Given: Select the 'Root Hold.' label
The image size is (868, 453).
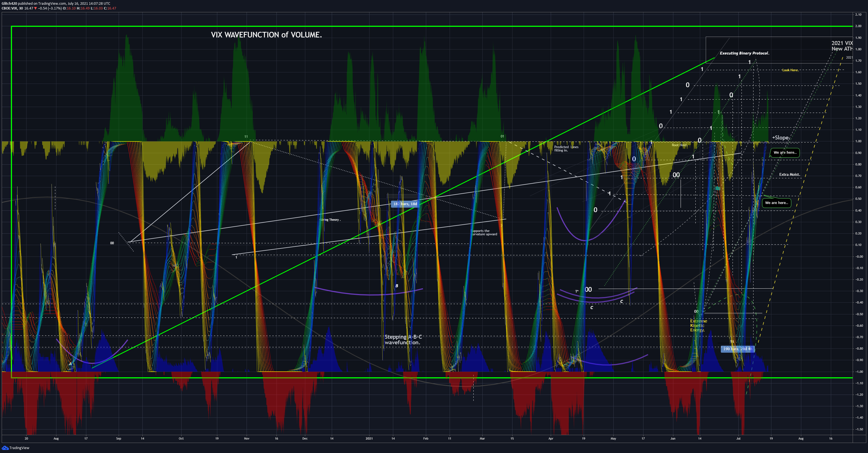Looking at the screenshot, I should (x=679, y=145).
